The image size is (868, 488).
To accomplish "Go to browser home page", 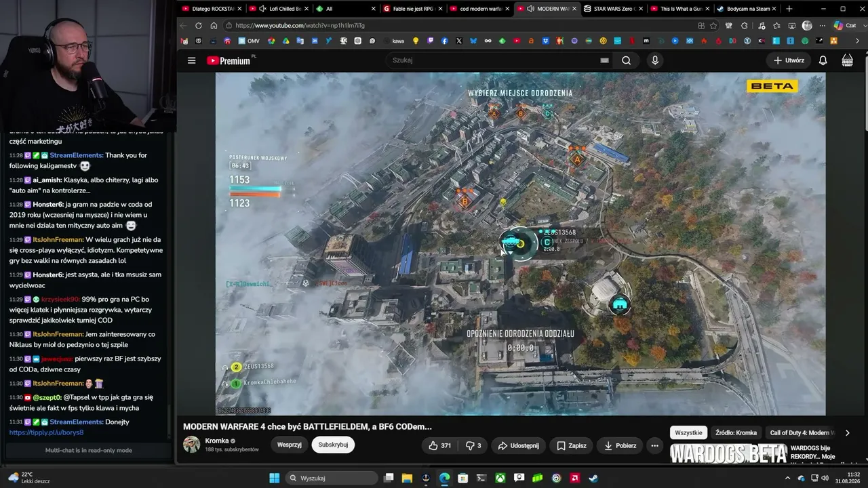I will point(214,26).
